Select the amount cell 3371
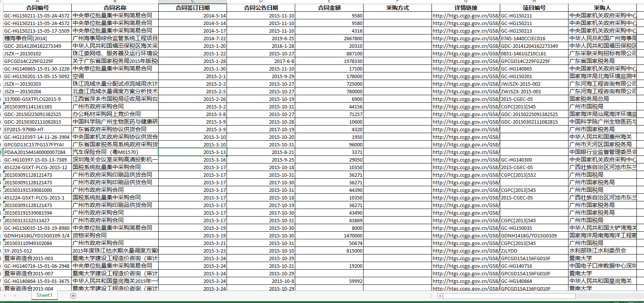Screen dimensions: 644x303 point(329,152)
